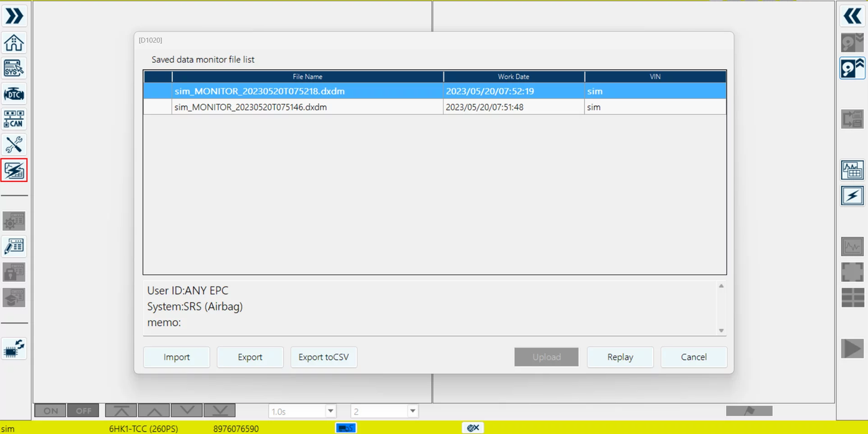Open the 1.0s interval dropdown
Screen dimensions: 868x434
[x=302, y=411]
